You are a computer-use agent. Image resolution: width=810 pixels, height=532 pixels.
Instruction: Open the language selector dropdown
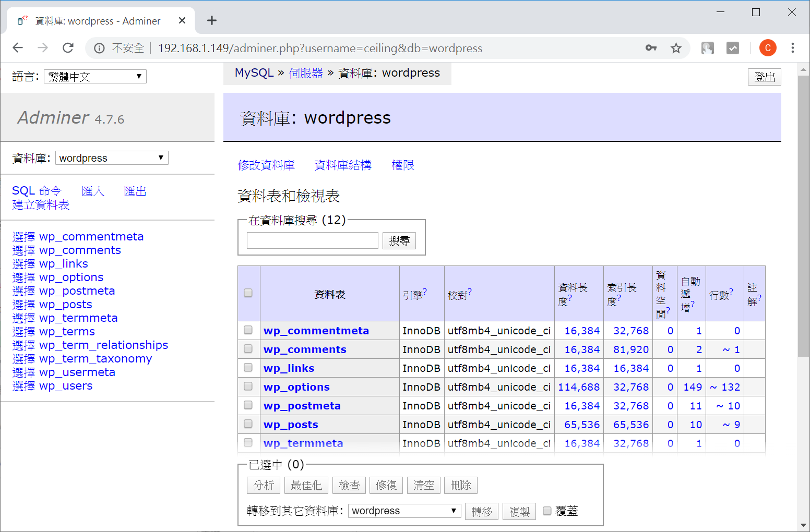point(94,76)
